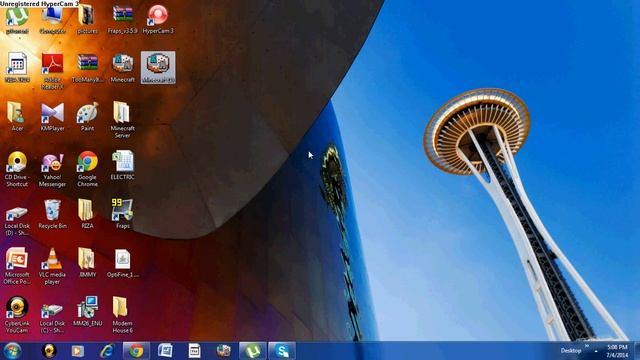This screenshot has height=360, width=640.
Task: Open the JIMMY folder
Action: click(87, 263)
